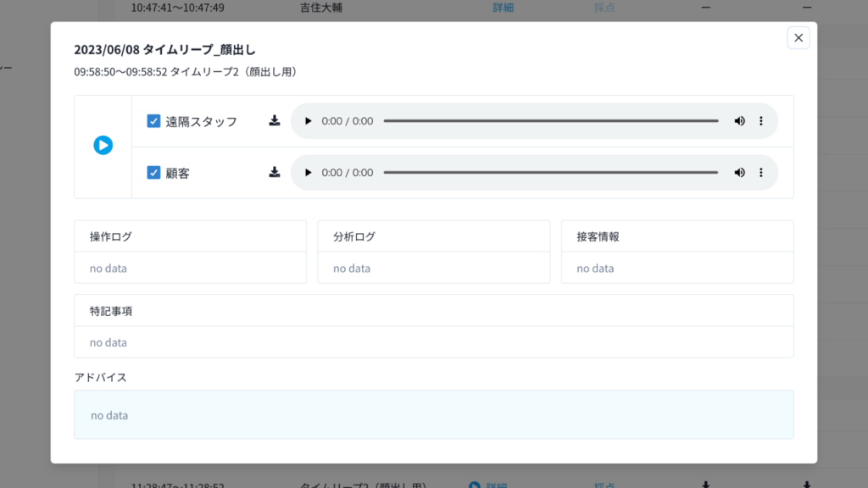This screenshot has width=868, height=488.
Task: Click the 特記事項 section header
Action: pos(433,311)
